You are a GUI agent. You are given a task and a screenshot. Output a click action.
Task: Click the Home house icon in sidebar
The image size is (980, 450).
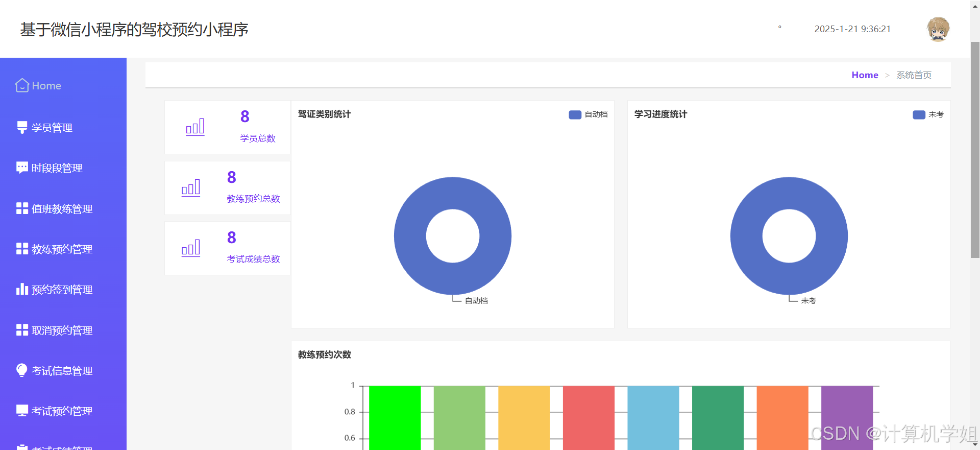click(x=22, y=85)
